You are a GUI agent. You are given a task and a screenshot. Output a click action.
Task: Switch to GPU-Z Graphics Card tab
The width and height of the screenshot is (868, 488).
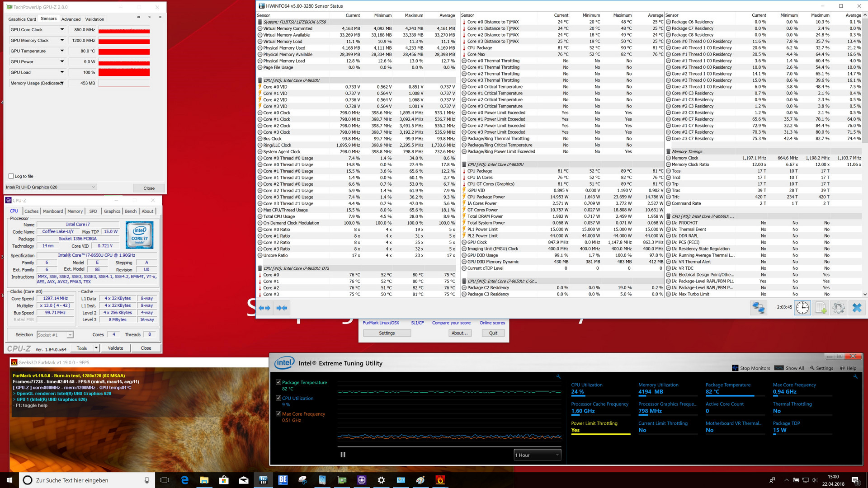coord(22,19)
